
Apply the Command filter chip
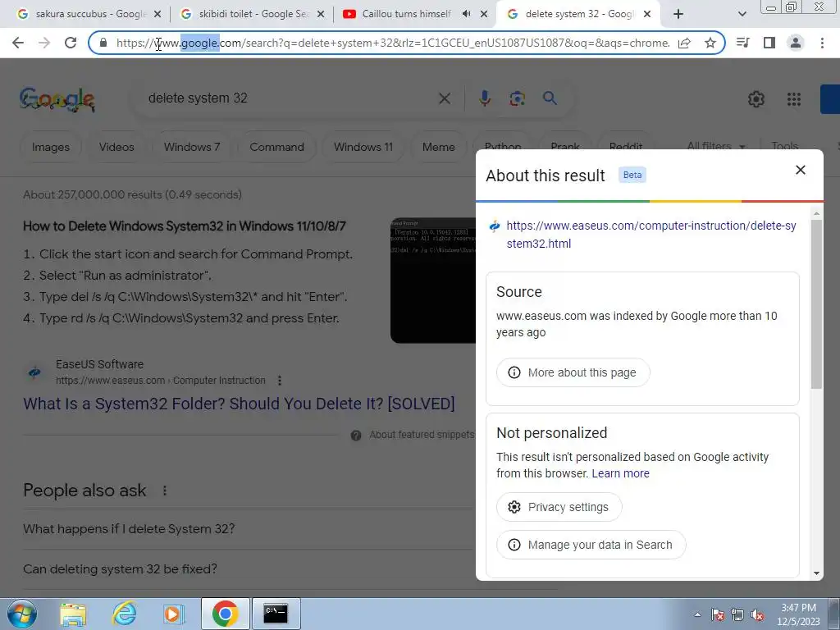tap(276, 147)
